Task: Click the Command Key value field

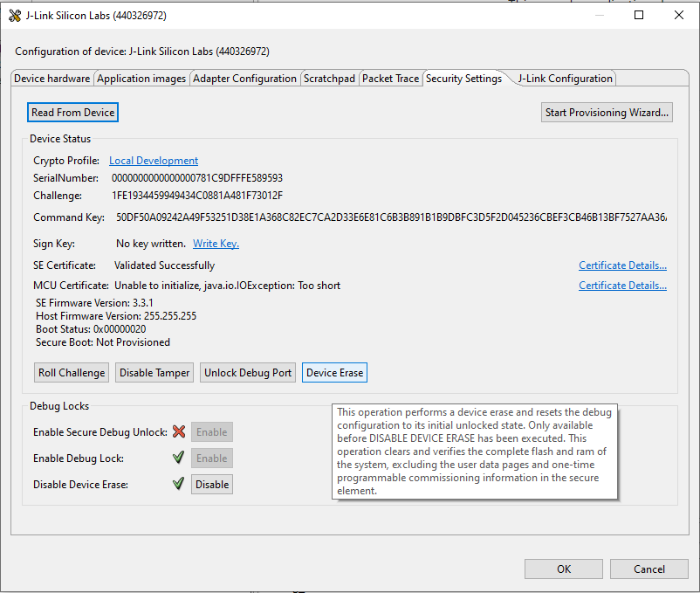Action: pyautogui.click(x=393, y=217)
